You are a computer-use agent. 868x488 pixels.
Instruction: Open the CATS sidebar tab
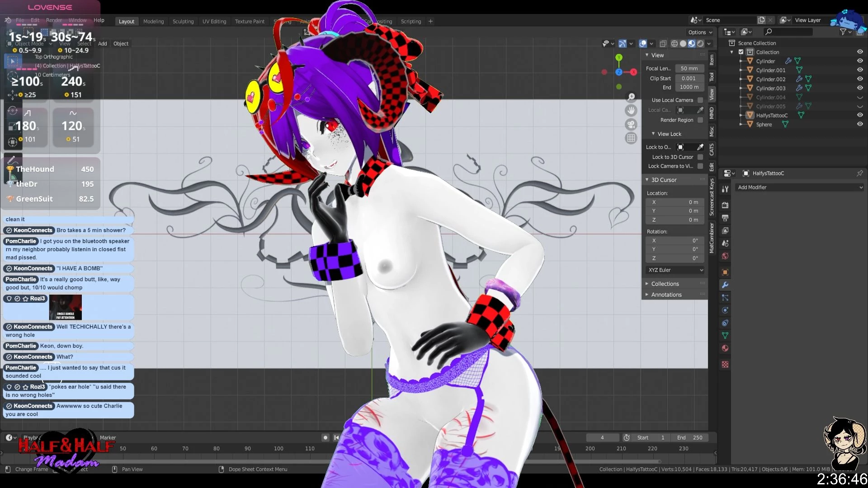point(712,150)
